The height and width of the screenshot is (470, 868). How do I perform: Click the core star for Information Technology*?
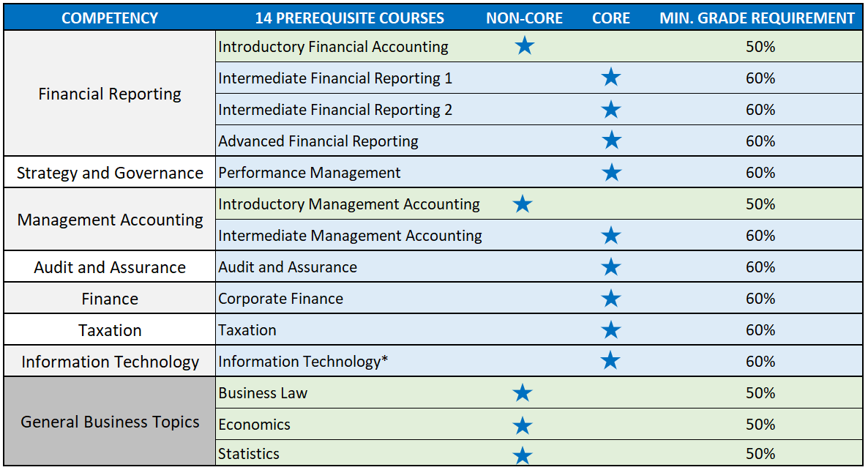pos(610,361)
